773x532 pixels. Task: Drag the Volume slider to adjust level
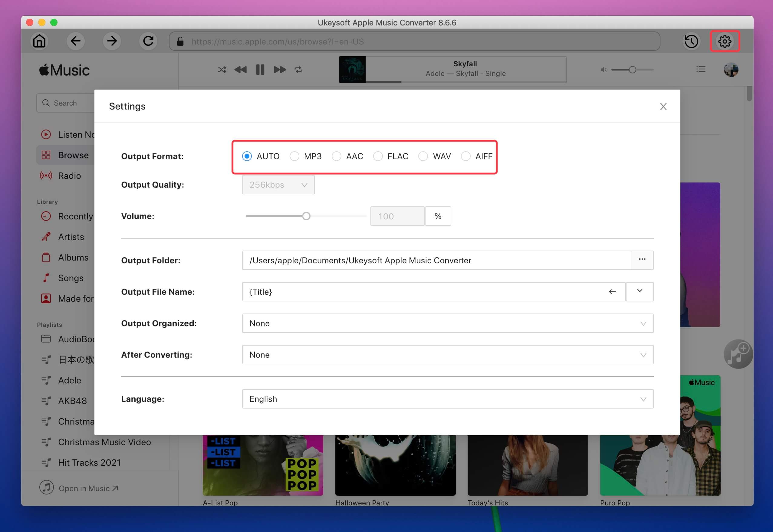[x=305, y=216]
